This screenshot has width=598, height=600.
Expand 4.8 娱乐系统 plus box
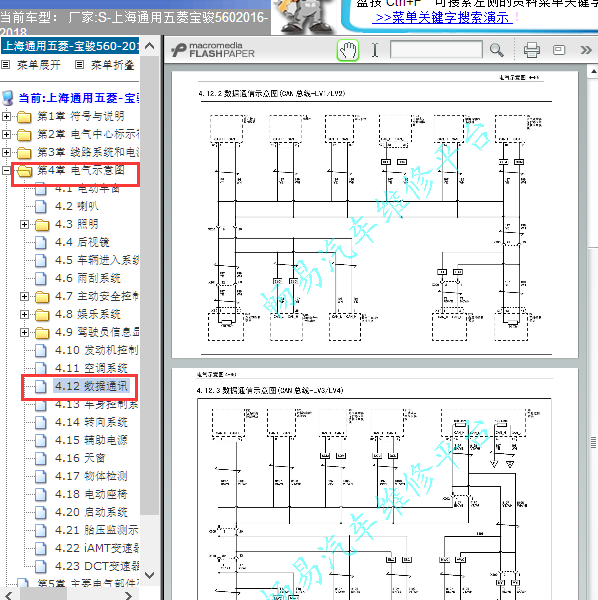(24, 314)
